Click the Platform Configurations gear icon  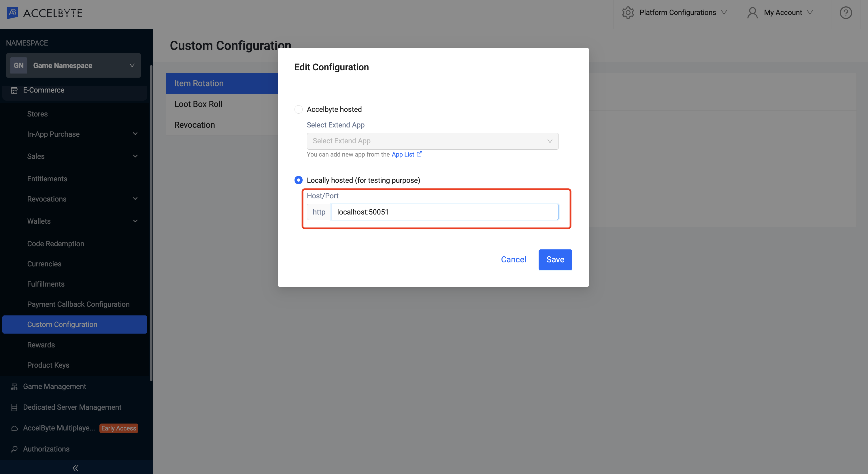point(629,12)
